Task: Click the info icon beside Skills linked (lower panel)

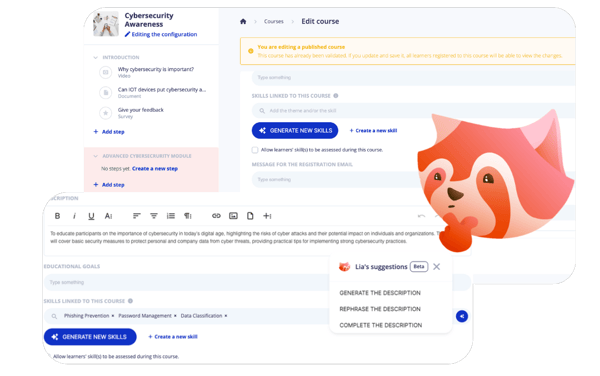Action: [130, 301]
